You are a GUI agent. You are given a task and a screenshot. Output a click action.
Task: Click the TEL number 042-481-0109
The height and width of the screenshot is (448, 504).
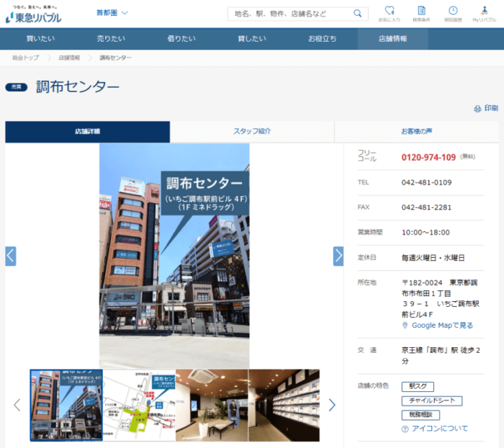click(x=426, y=183)
